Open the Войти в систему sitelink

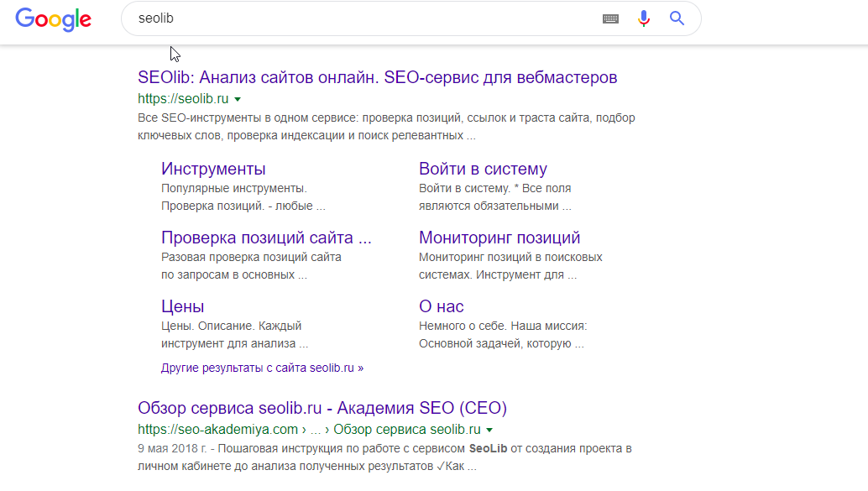tap(483, 169)
